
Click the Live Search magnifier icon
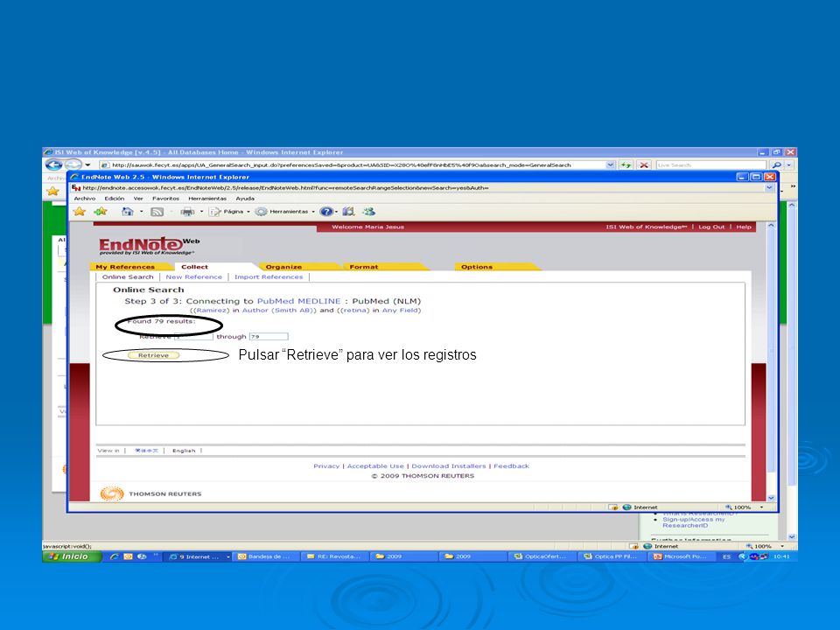coord(776,165)
